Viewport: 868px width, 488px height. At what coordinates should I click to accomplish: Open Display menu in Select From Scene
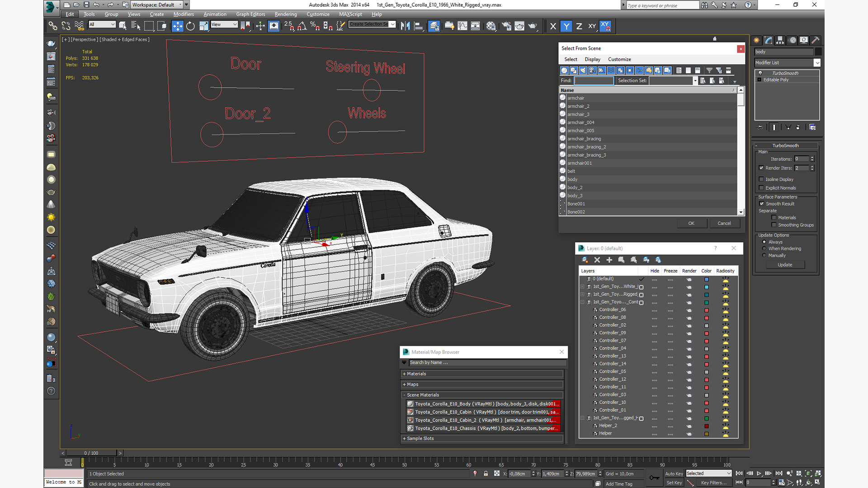pos(592,59)
